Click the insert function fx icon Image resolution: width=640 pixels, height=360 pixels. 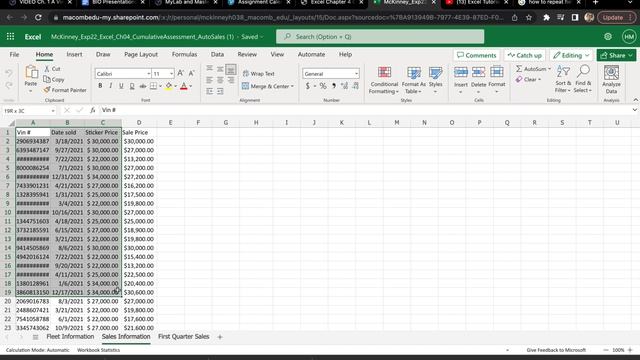(x=93, y=110)
